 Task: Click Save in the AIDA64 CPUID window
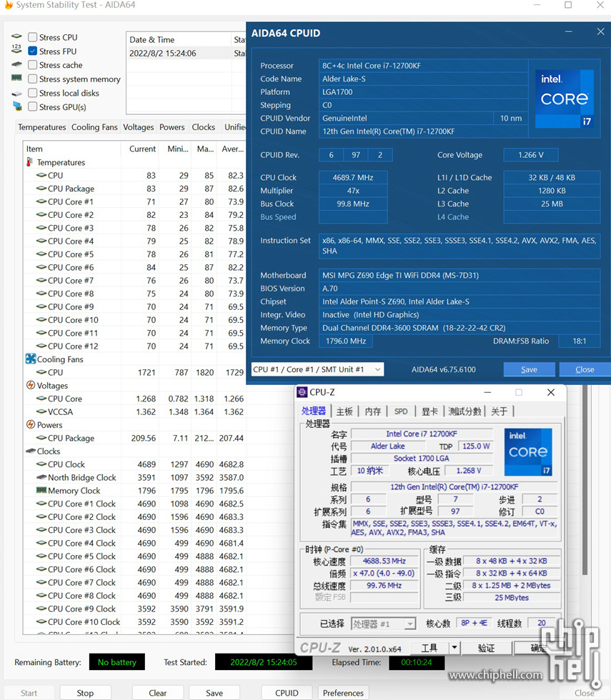[530, 369]
